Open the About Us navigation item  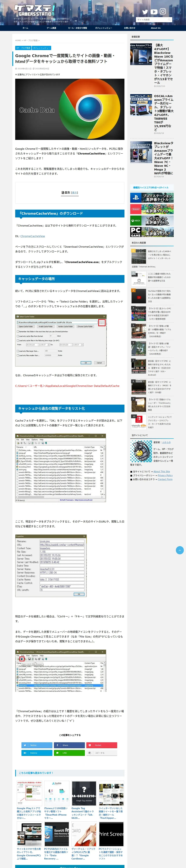pos(156,28)
